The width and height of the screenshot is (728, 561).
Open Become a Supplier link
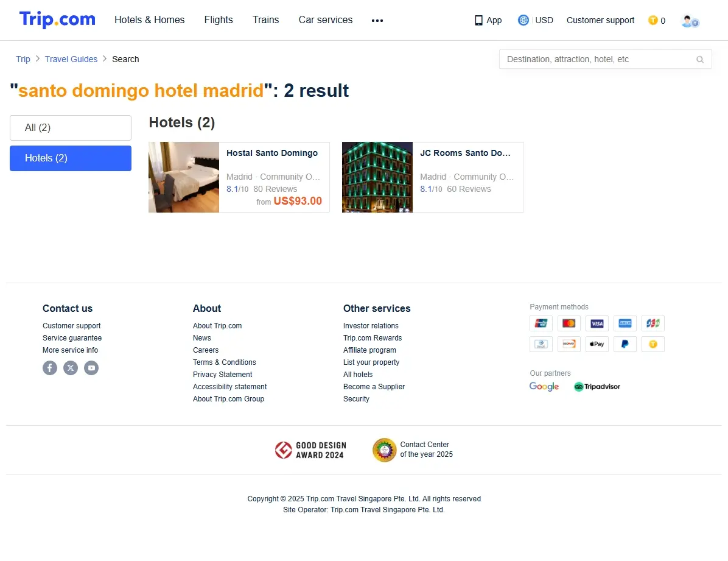click(374, 387)
